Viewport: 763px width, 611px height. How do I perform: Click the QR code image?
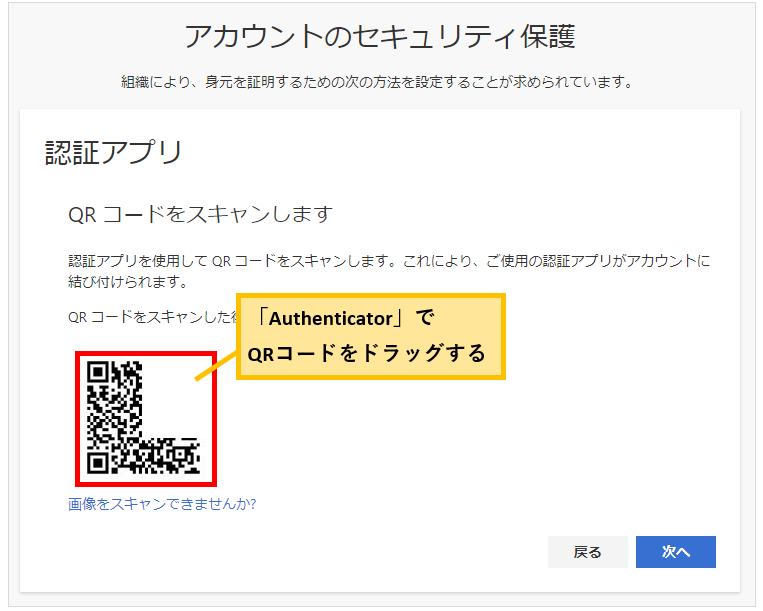pyautogui.click(x=144, y=417)
